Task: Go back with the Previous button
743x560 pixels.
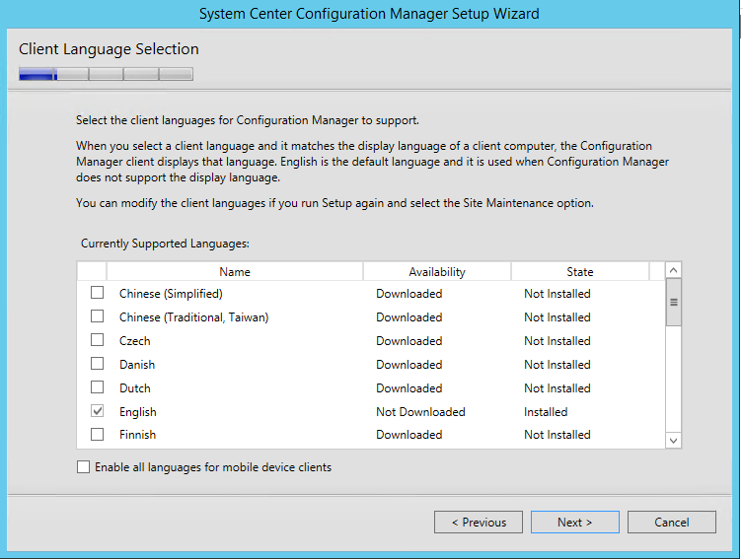Action: point(479,523)
